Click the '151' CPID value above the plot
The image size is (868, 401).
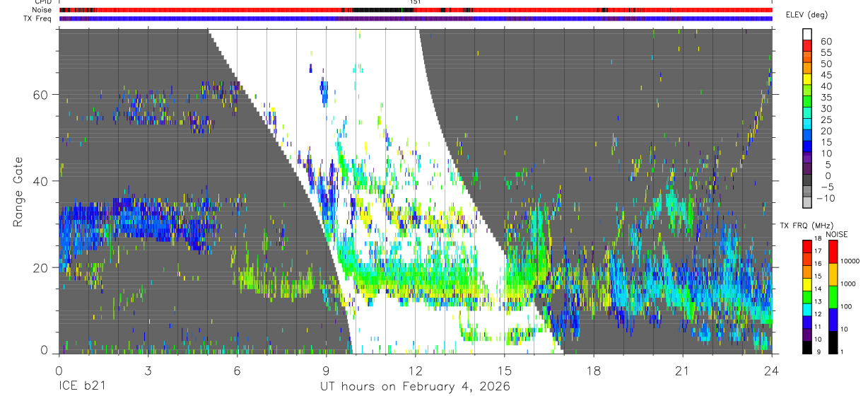[416, 2]
